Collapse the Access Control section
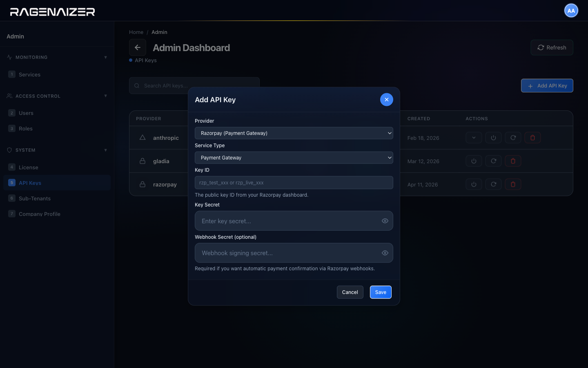588x368 pixels. pos(105,96)
